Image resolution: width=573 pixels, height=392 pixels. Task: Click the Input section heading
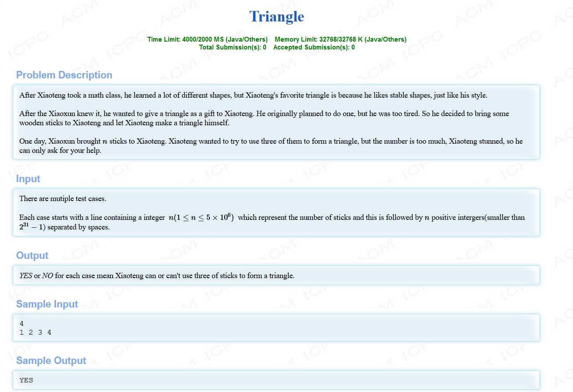point(28,179)
